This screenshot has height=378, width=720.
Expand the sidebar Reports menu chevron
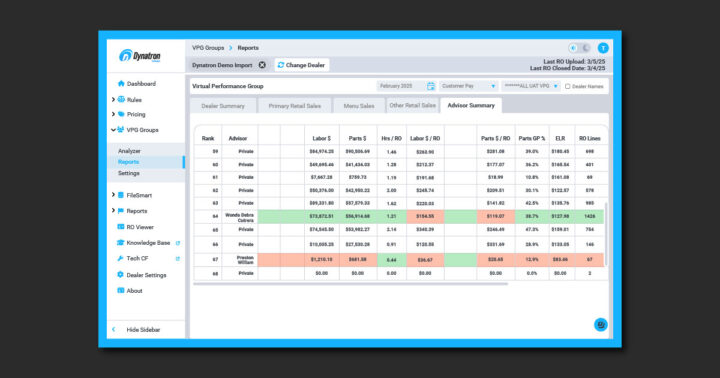click(x=113, y=210)
